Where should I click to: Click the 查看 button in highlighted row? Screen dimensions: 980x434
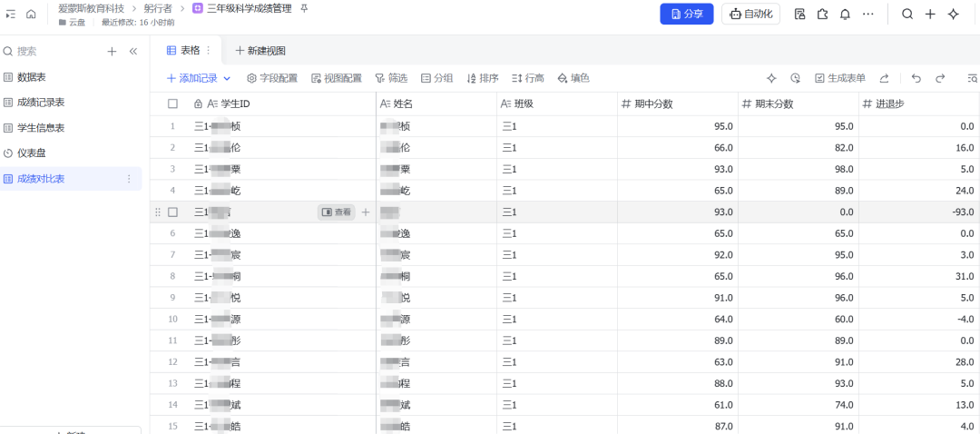pos(337,212)
